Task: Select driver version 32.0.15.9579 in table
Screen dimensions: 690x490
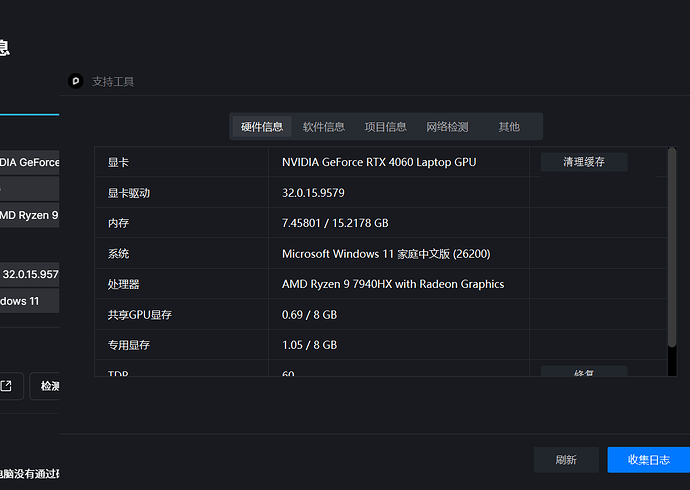Action: 313,193
